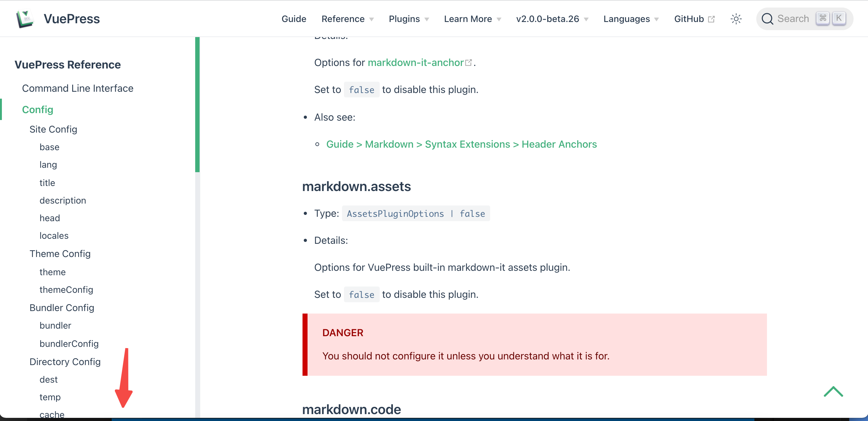Screen dimensions: 868x421
Task: Open the themeConfig sidebar entry
Action: pos(67,289)
